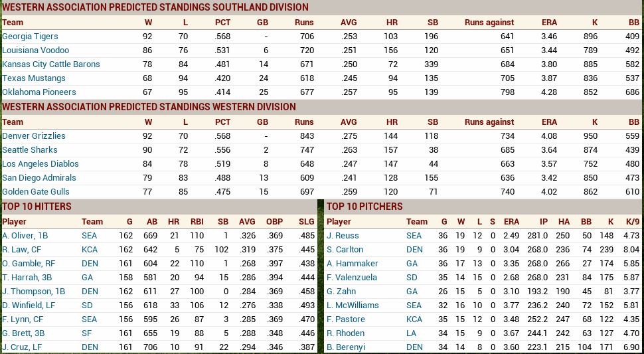Open F. Valenzuela pitcher profile

352,278
